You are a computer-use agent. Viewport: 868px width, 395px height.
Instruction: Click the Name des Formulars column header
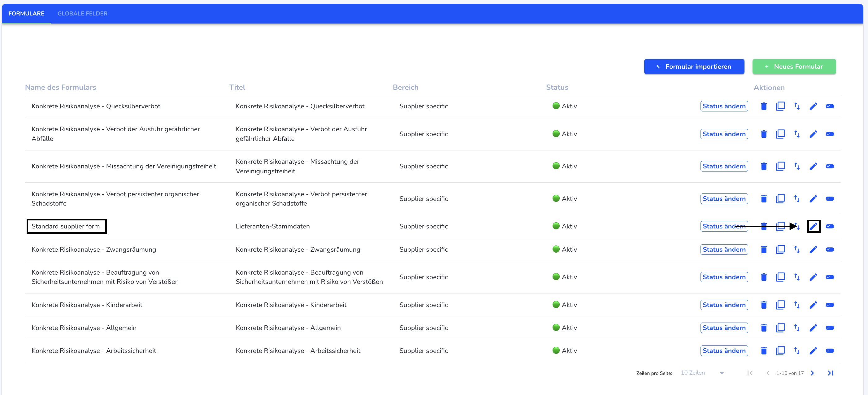pos(61,87)
